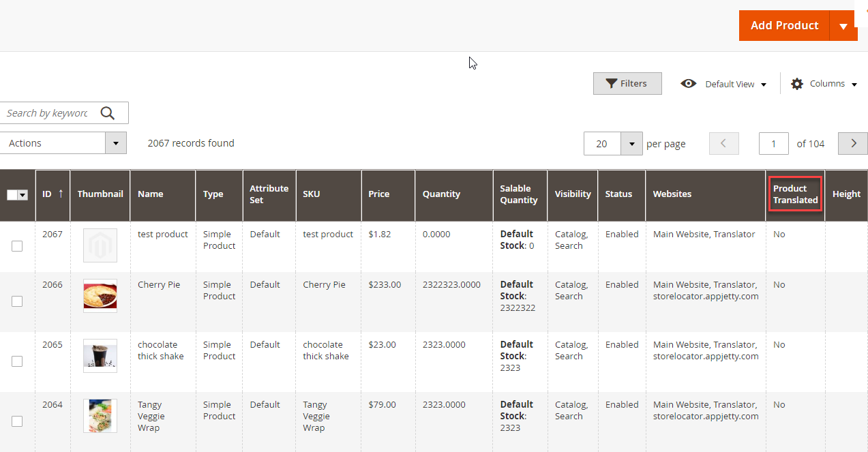Screen dimensions: 868x452
Task: Click the chocolate thick shake thumbnail
Action: [x=100, y=356]
